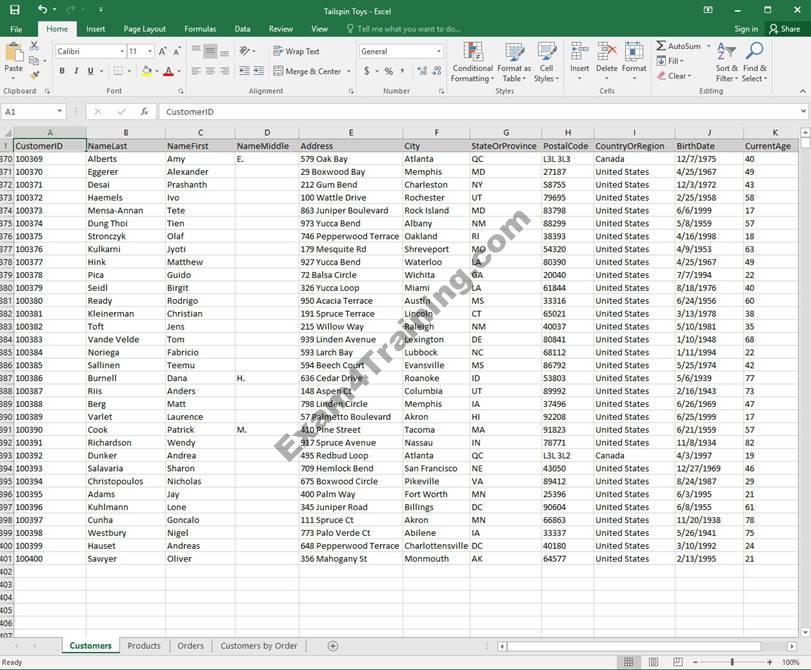
Task: Expand the General number format dropdown
Action: 438,51
